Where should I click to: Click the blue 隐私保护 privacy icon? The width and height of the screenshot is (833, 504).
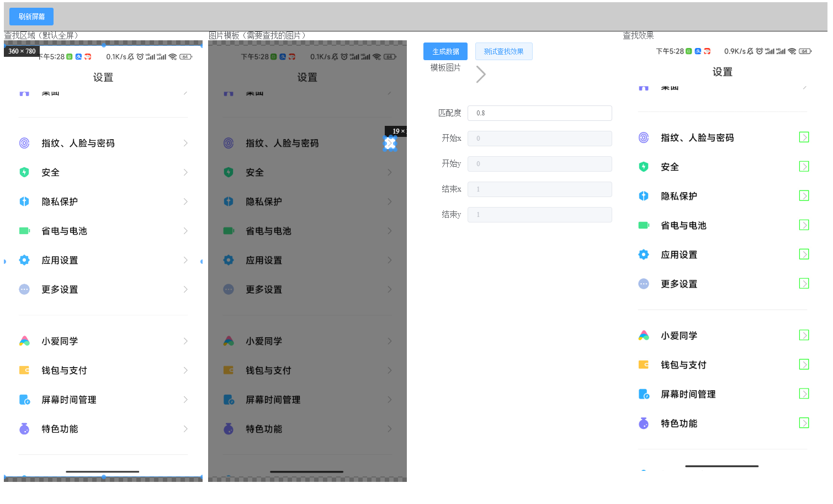point(24,201)
